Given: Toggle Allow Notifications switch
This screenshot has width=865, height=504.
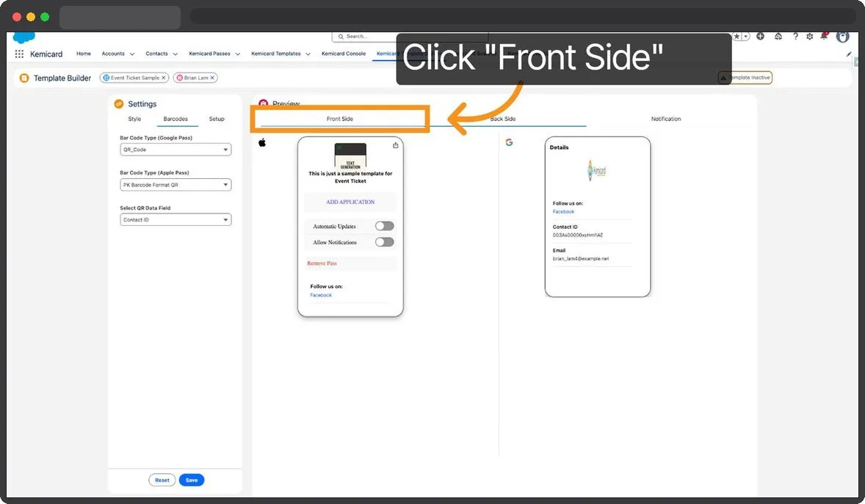Looking at the screenshot, I should 385,242.
